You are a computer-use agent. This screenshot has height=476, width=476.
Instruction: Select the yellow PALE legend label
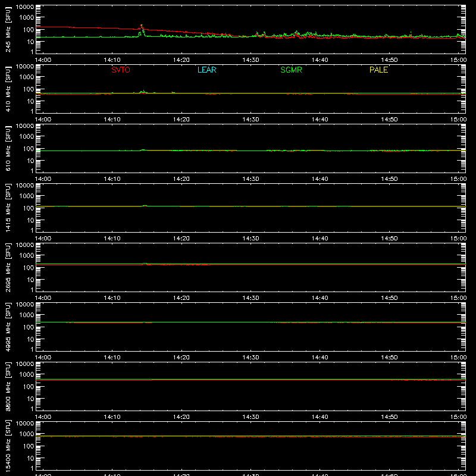(378, 70)
